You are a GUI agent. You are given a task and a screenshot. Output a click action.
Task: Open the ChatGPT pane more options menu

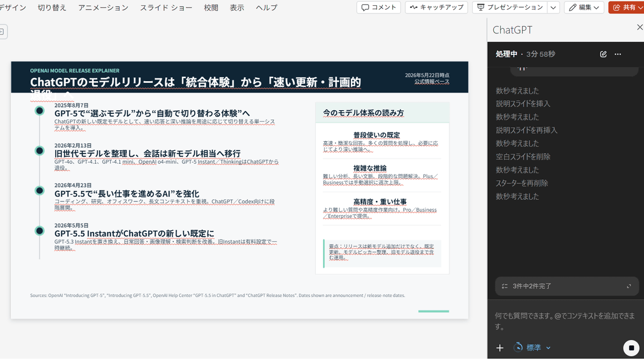pos(618,54)
